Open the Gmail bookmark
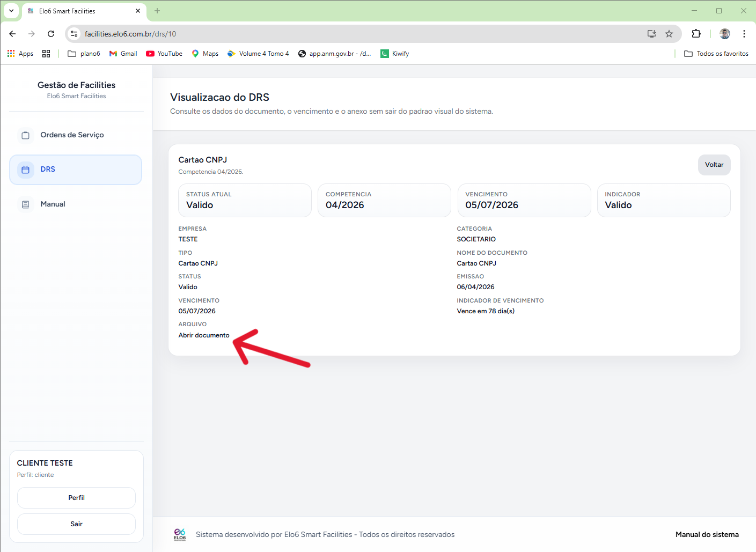The image size is (756, 552). (123, 54)
